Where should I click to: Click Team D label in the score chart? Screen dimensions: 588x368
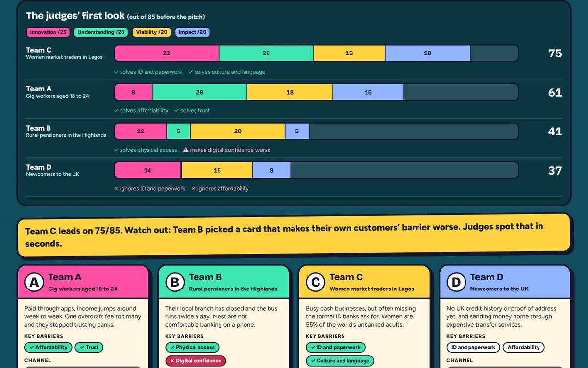point(39,167)
